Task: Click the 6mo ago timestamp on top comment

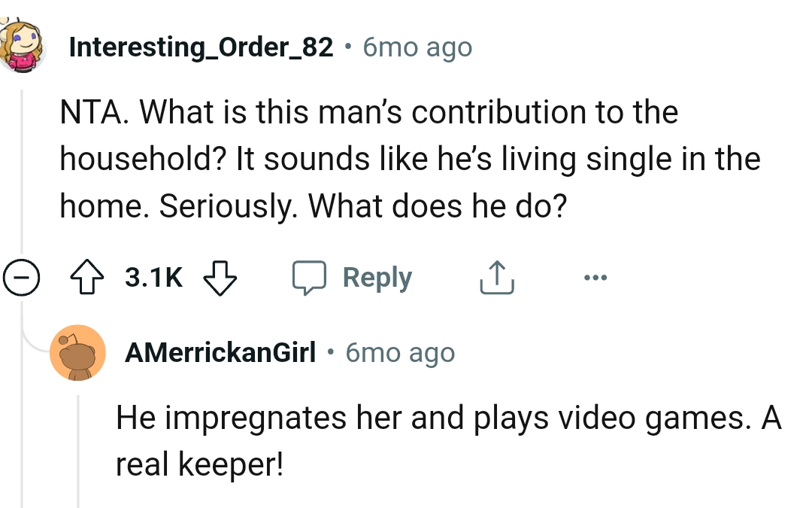Action: click(x=416, y=46)
